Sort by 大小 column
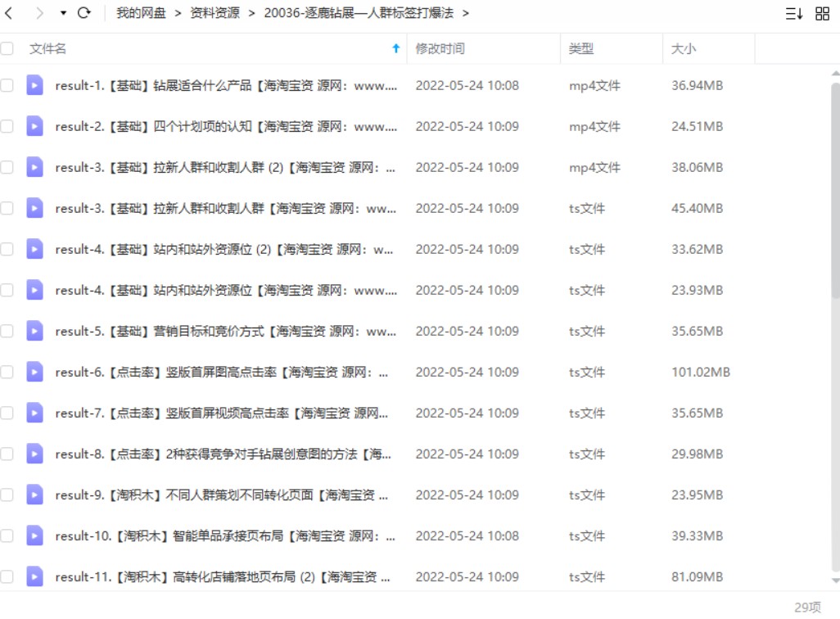 [684, 49]
